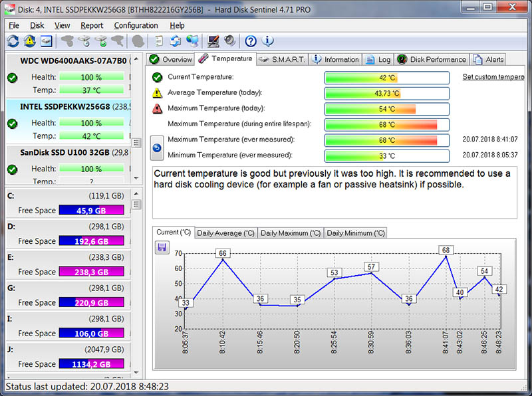The height and width of the screenshot is (396, 532).
Task: Click Maximum Temperature lifespan 68 °C bar
Action: pos(387,125)
